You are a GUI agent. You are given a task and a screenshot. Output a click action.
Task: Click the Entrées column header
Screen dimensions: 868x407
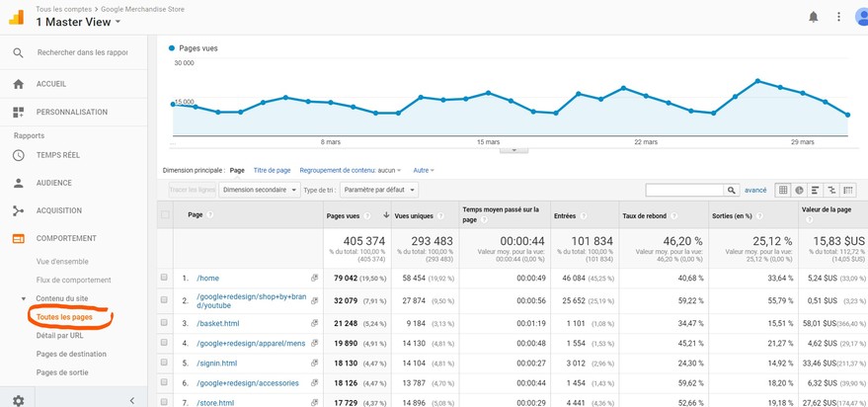click(565, 216)
